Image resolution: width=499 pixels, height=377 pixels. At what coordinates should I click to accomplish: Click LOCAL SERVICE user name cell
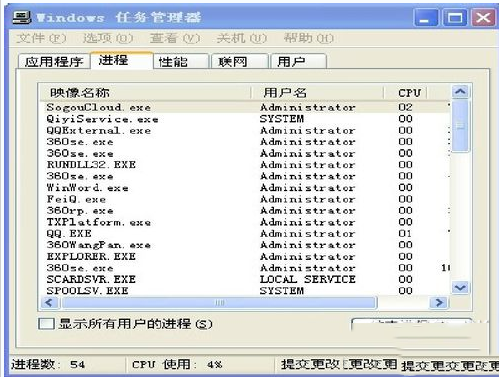pyautogui.click(x=308, y=279)
